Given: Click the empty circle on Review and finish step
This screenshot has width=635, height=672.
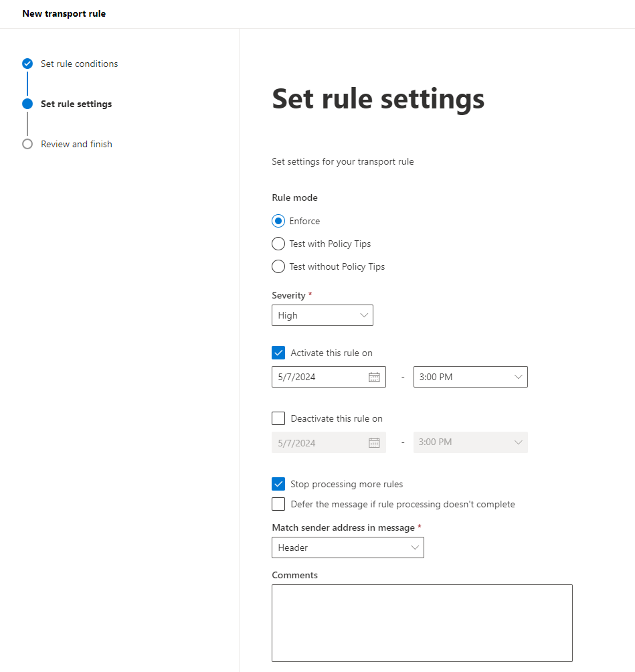Looking at the screenshot, I should click(x=27, y=144).
